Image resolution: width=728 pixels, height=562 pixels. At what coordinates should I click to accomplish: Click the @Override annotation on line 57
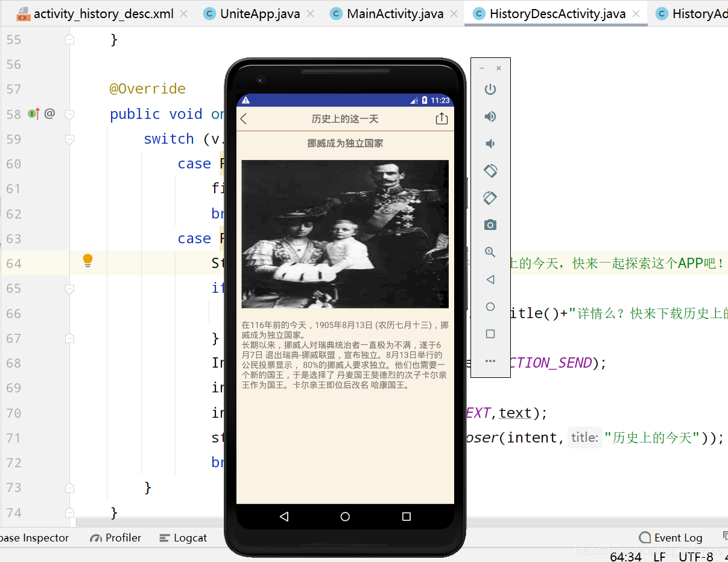pos(147,89)
